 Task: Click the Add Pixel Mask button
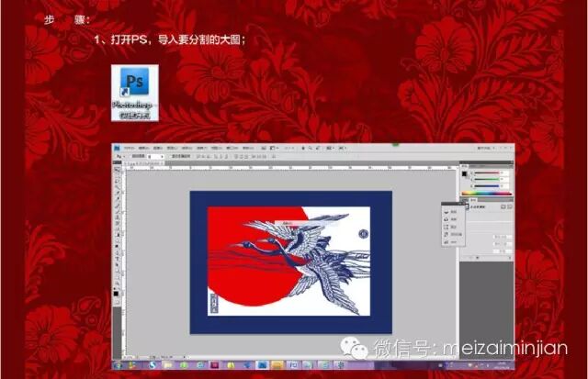click(x=503, y=206)
